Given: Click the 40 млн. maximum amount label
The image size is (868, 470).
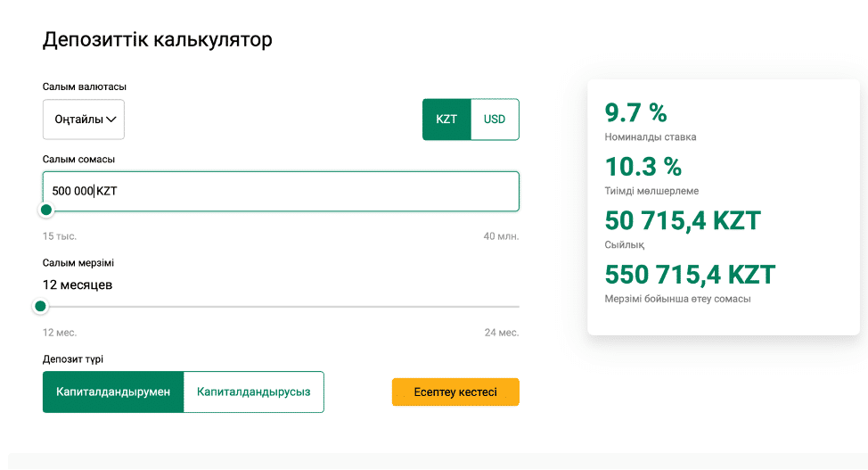Looking at the screenshot, I should (x=501, y=236).
